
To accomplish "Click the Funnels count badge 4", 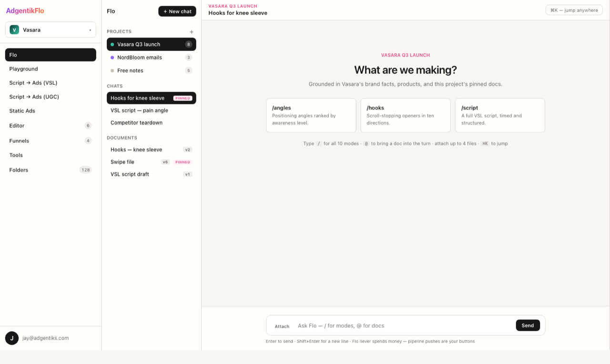I will pos(88,141).
